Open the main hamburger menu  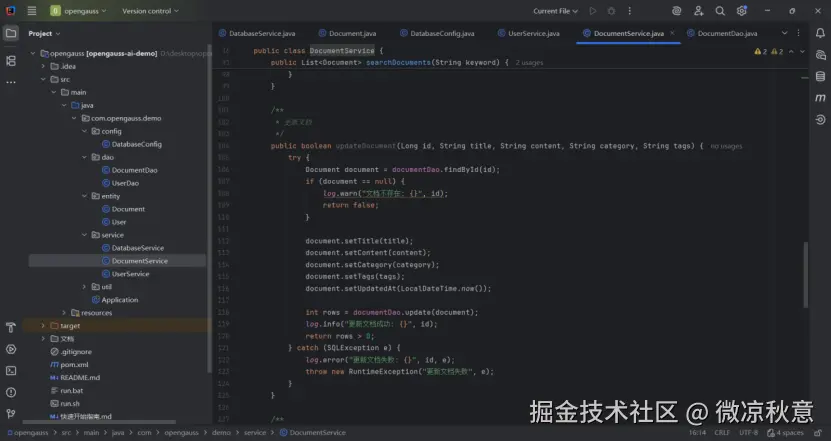point(32,11)
